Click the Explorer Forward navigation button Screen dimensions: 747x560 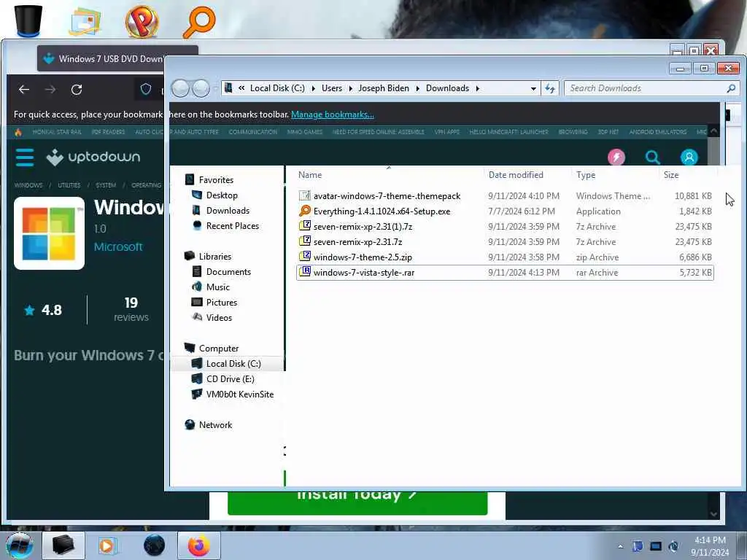(x=201, y=88)
